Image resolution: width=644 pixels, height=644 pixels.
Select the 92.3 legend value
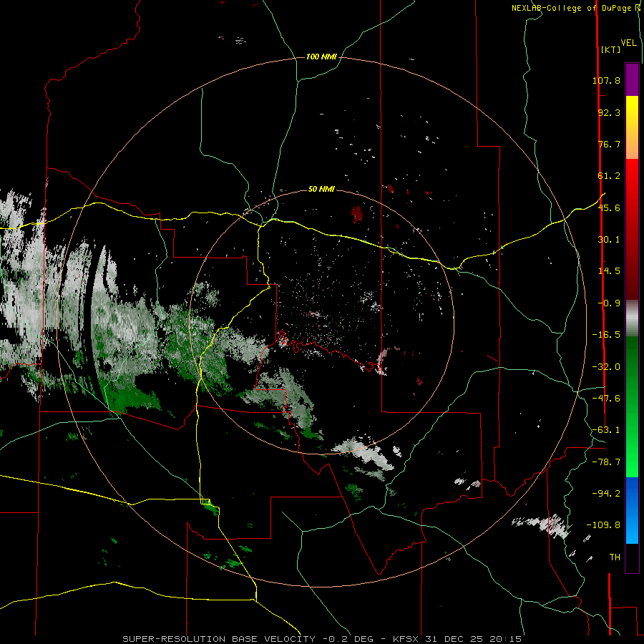pyautogui.click(x=609, y=112)
